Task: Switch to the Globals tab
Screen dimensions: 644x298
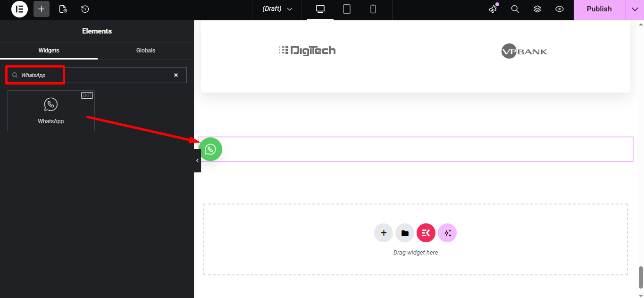Action: [x=145, y=51]
